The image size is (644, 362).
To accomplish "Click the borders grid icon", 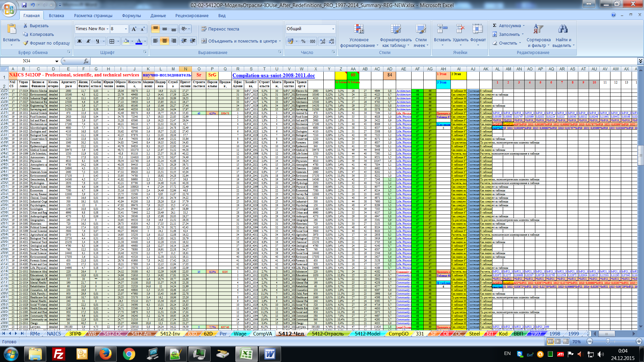I will pyautogui.click(x=112, y=41).
